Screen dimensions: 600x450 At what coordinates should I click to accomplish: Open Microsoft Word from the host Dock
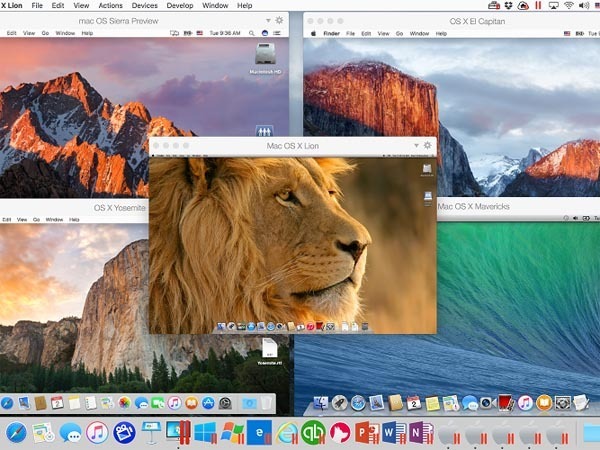(393, 433)
